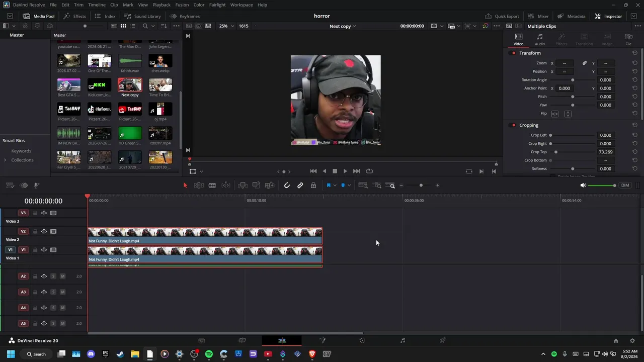The height and width of the screenshot is (362, 644).
Task: Edit the Crop Left value field
Action: coord(605,135)
